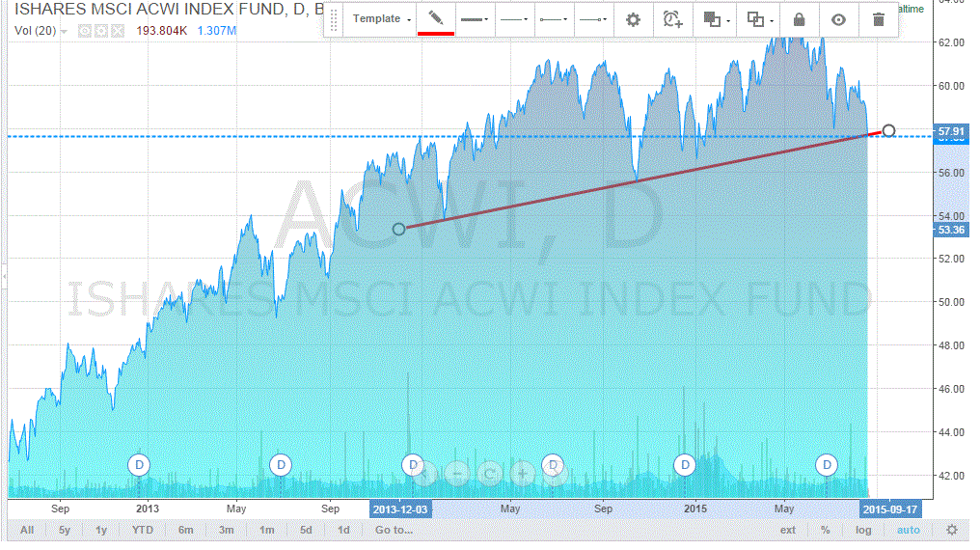Viewport: 980px width, 550px height.
Task: Open line thickness dropdown
Action: click(475, 20)
